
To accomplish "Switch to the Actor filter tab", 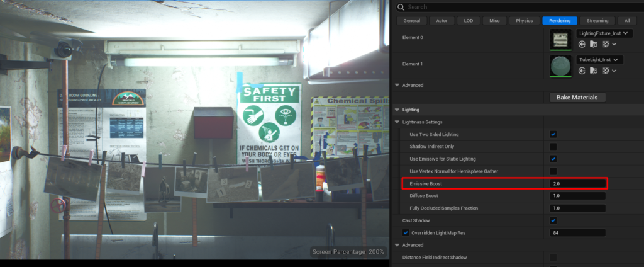I will click(x=442, y=21).
